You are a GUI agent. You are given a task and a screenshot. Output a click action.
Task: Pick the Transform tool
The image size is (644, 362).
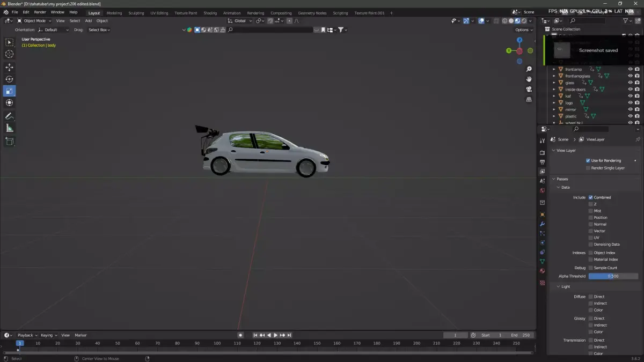coord(9,102)
